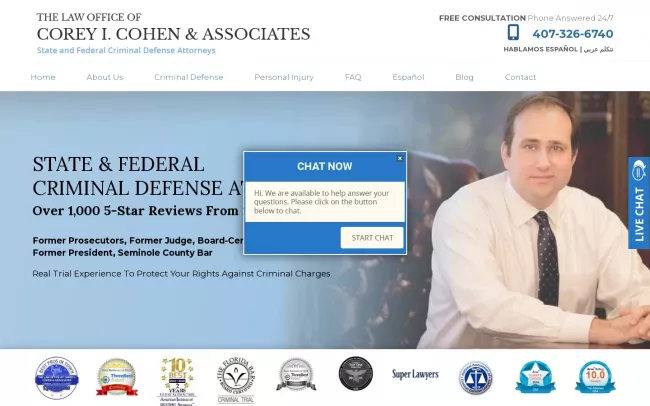
Task: Click the Corey I. Cohen & Associates logo
Action: pos(173,33)
